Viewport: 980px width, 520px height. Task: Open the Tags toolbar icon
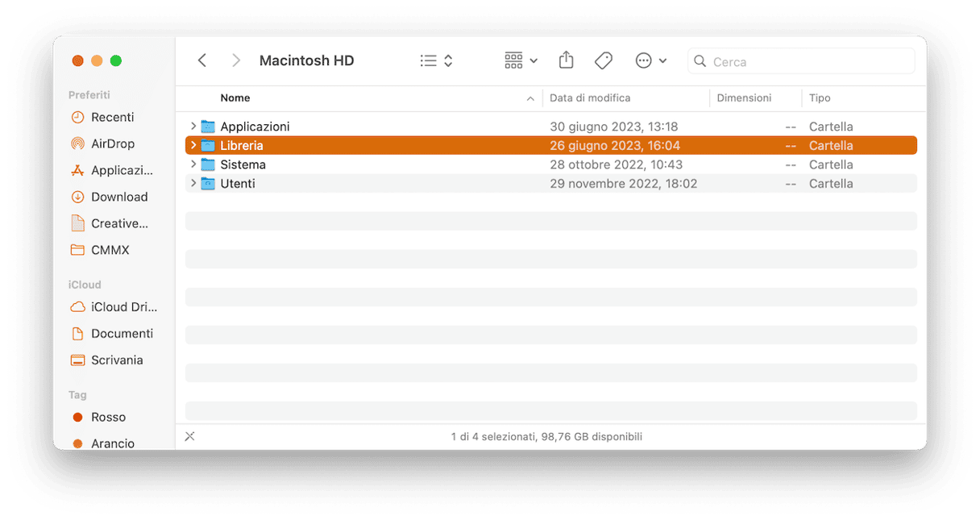[603, 60]
